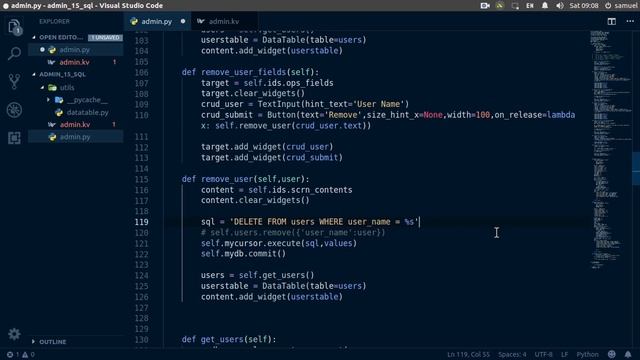This screenshot has width=640, height=360.
Task: Open Go to Line via Ln 119 indicator
Action: click(468, 354)
